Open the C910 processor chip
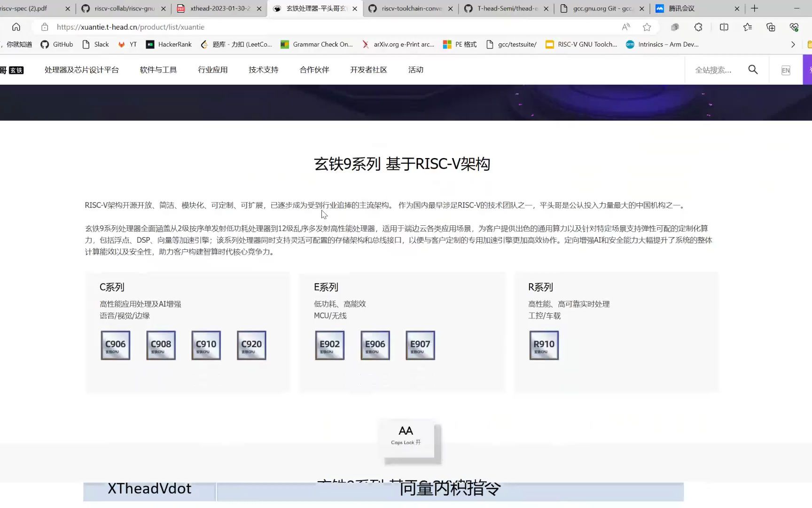The height and width of the screenshot is (508, 812). 206,345
